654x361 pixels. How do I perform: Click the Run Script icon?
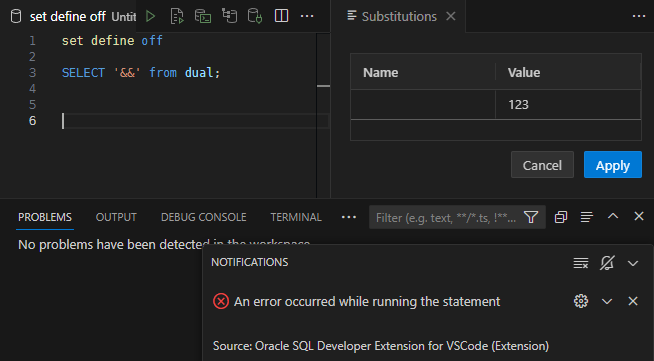point(177,16)
